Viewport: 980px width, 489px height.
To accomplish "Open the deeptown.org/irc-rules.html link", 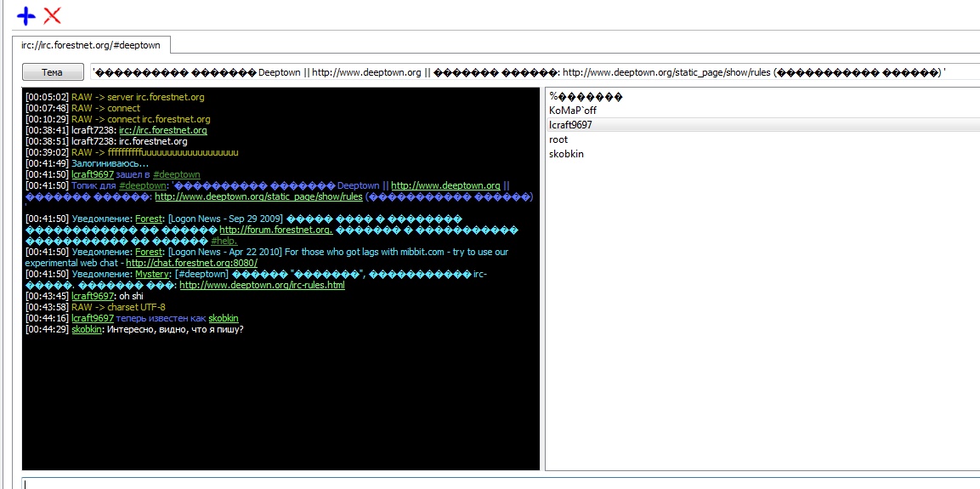I will point(262,285).
